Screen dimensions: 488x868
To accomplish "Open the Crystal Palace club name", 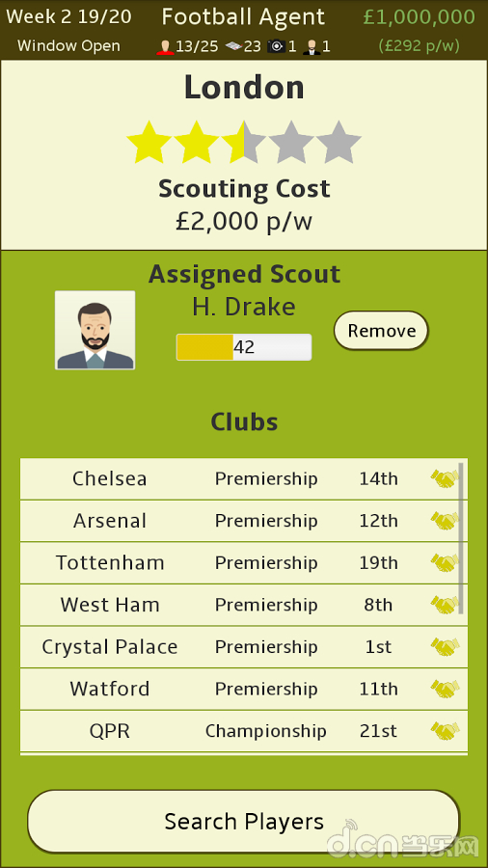I will click(110, 647).
